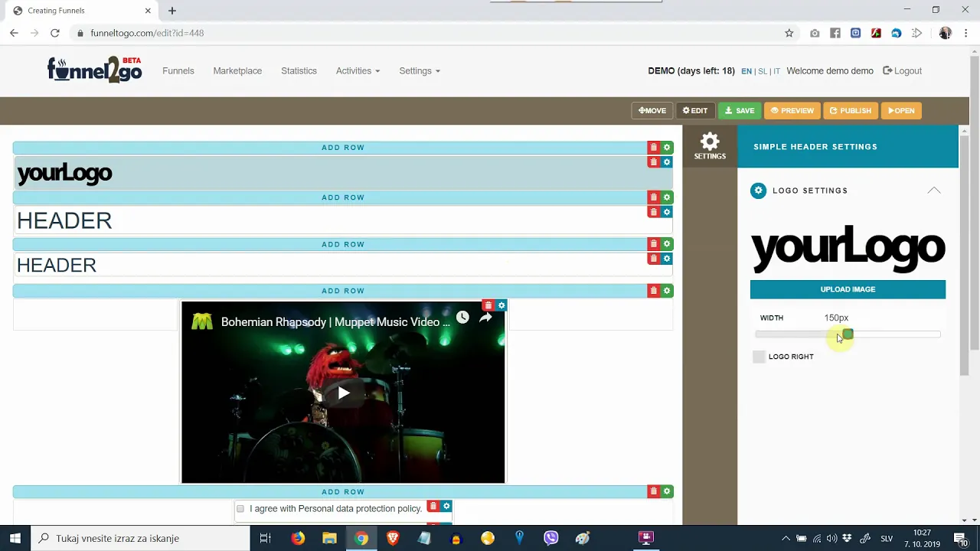Switch language to EN
Viewport: 980px width, 551px height.
746,71
